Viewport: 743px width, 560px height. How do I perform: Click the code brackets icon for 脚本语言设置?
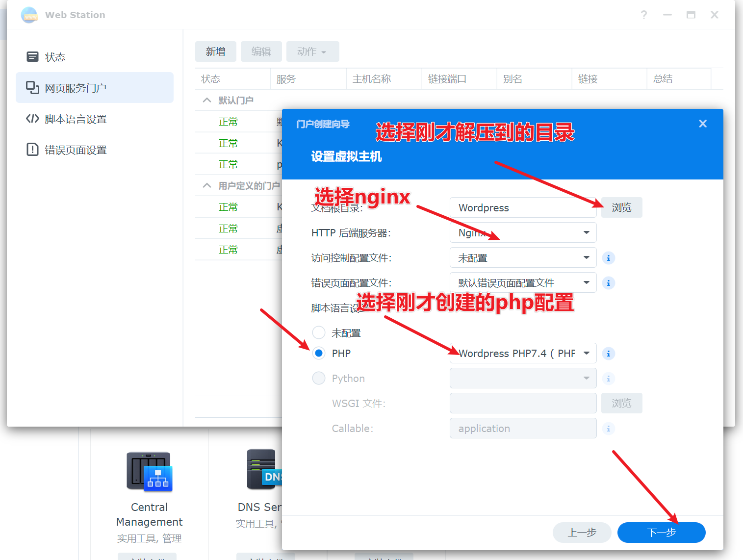[x=32, y=119]
